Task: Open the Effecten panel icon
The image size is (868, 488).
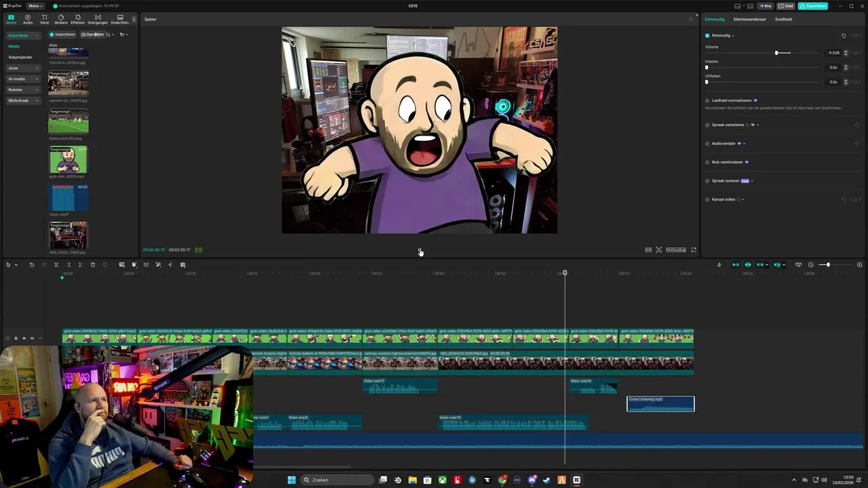Action: click(x=78, y=19)
